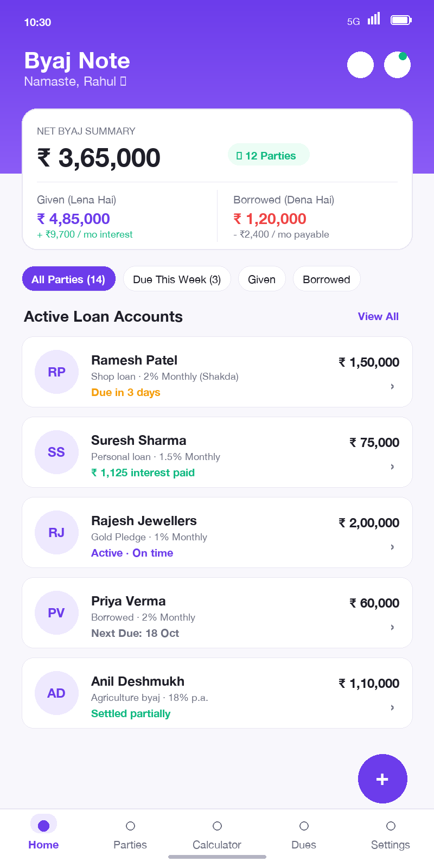Click the View All link
The image size is (434, 868).
coord(378,316)
